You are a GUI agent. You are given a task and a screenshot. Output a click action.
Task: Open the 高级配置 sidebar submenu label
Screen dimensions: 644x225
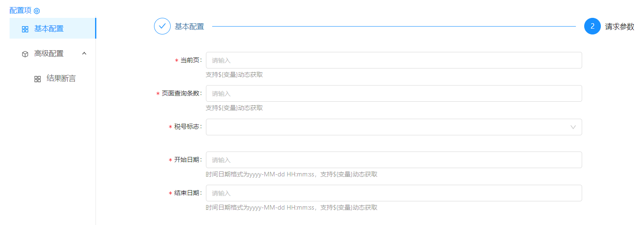pos(49,54)
